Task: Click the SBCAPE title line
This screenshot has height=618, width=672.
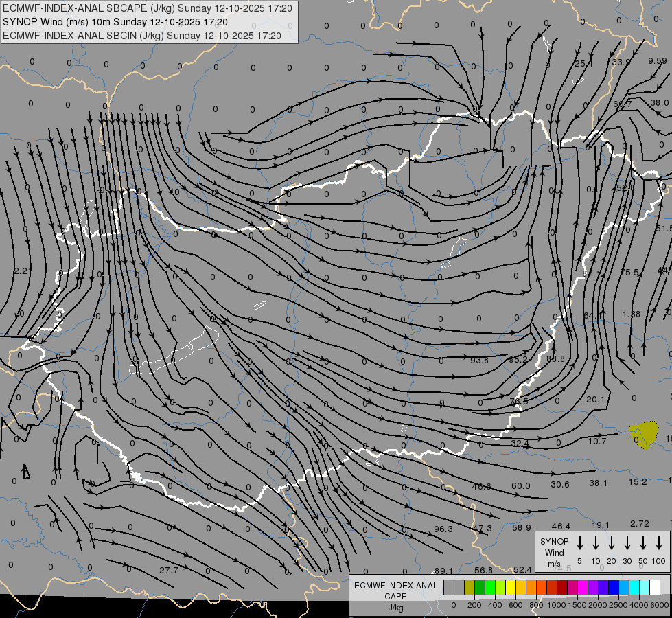Action: 148,8
